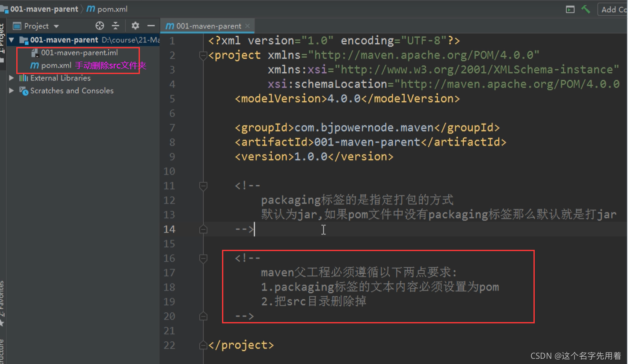Fold the comment starting at line 16
This screenshot has height=364, width=628.
pyautogui.click(x=203, y=258)
